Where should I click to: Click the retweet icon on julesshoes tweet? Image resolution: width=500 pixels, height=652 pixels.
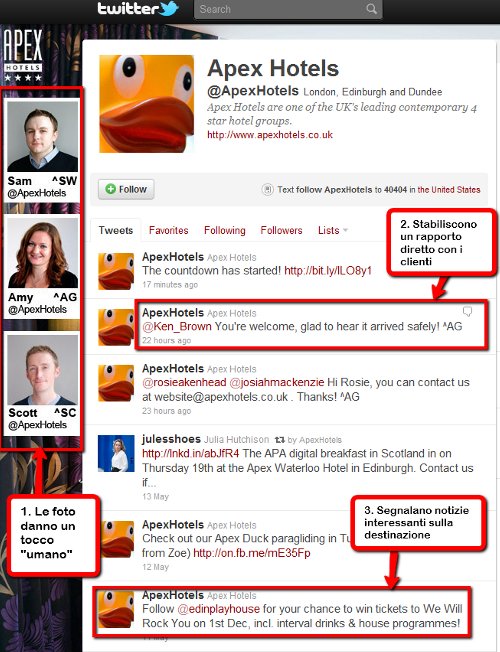(x=280, y=440)
